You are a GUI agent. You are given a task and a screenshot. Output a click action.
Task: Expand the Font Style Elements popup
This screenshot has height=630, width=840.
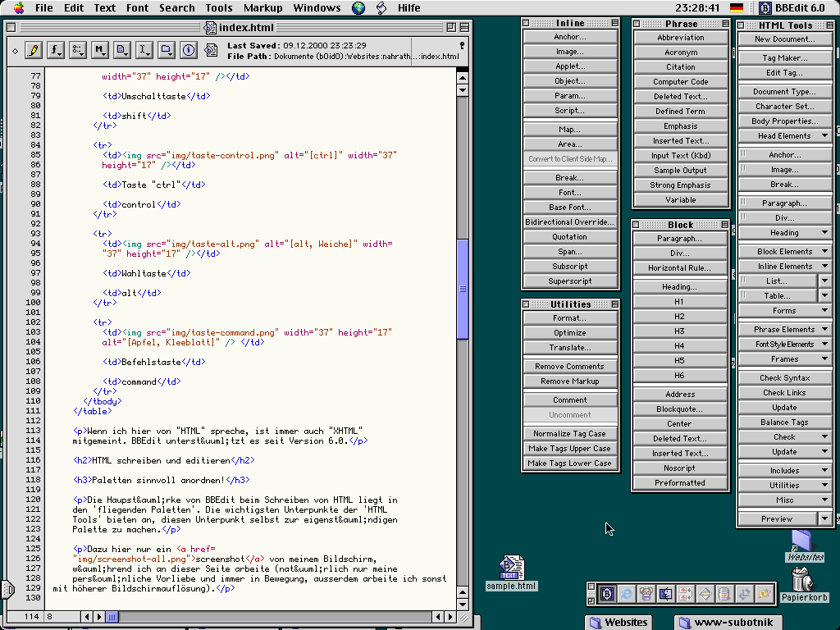point(785,345)
